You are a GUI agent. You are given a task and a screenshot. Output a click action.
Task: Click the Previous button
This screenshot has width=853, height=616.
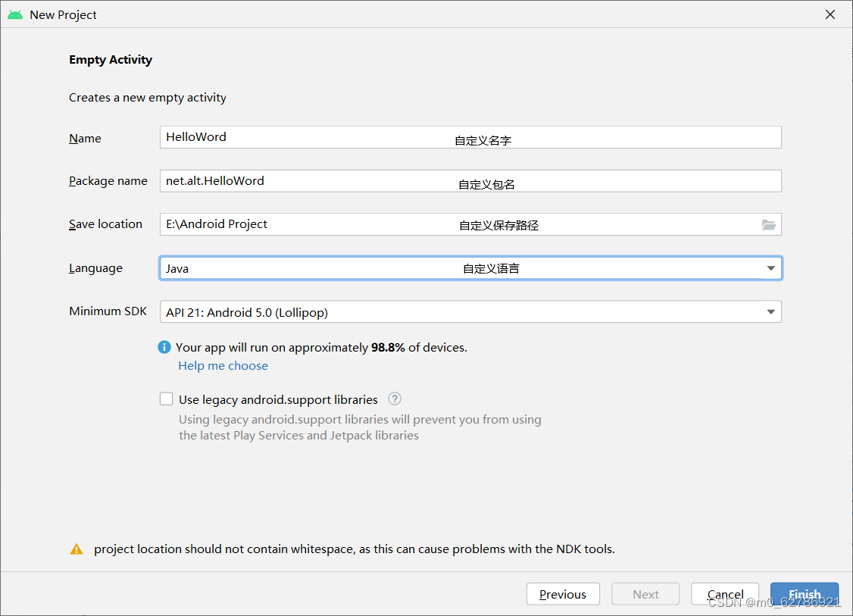pos(563,594)
